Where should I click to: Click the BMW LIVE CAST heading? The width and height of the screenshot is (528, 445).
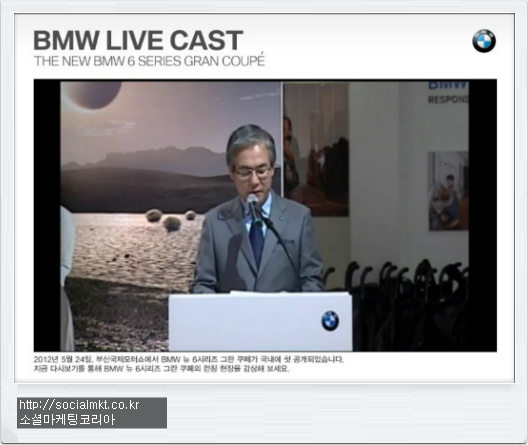point(138,40)
